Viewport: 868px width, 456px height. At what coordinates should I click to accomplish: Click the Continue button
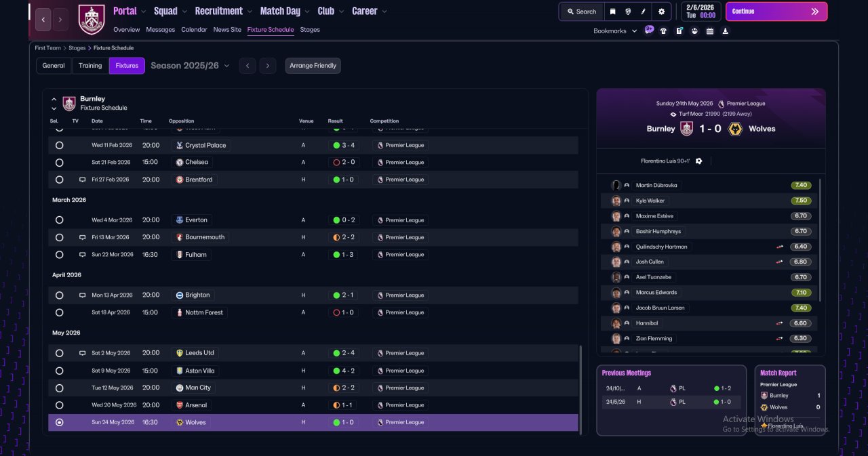[x=776, y=12]
